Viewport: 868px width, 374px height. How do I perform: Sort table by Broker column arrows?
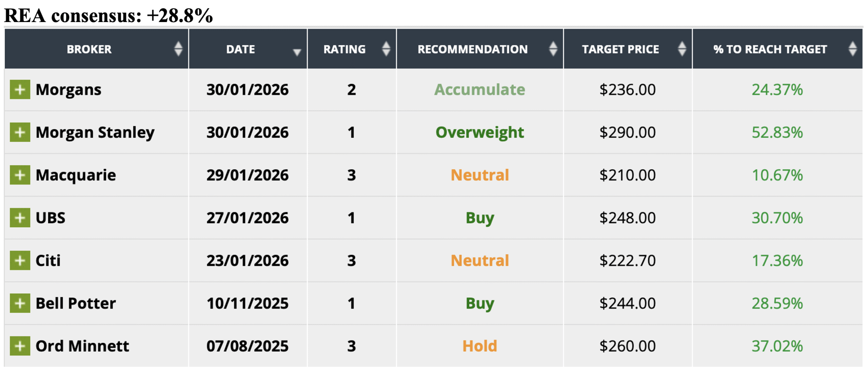coord(178,49)
